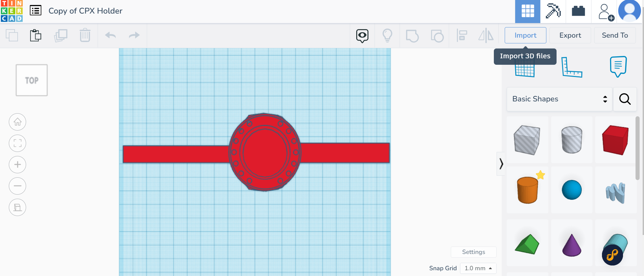Select the green Roof shape
This screenshot has width=644, height=276.
tap(527, 243)
